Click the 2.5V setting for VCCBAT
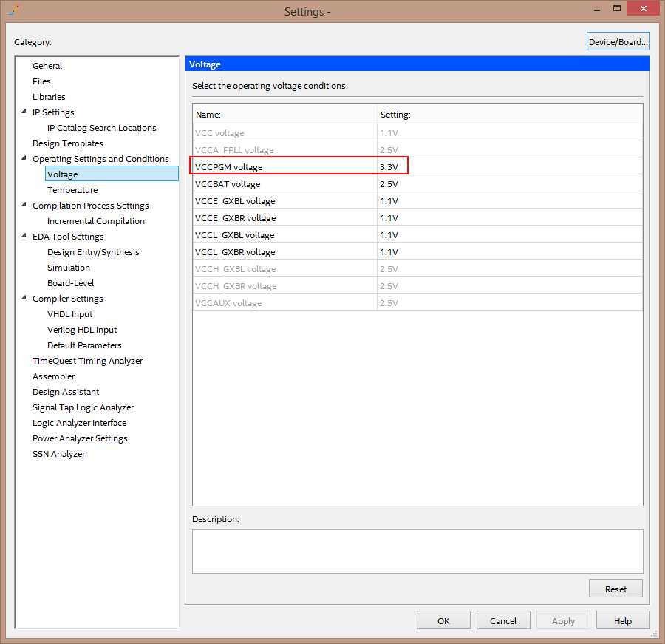665x644 pixels. (x=389, y=184)
